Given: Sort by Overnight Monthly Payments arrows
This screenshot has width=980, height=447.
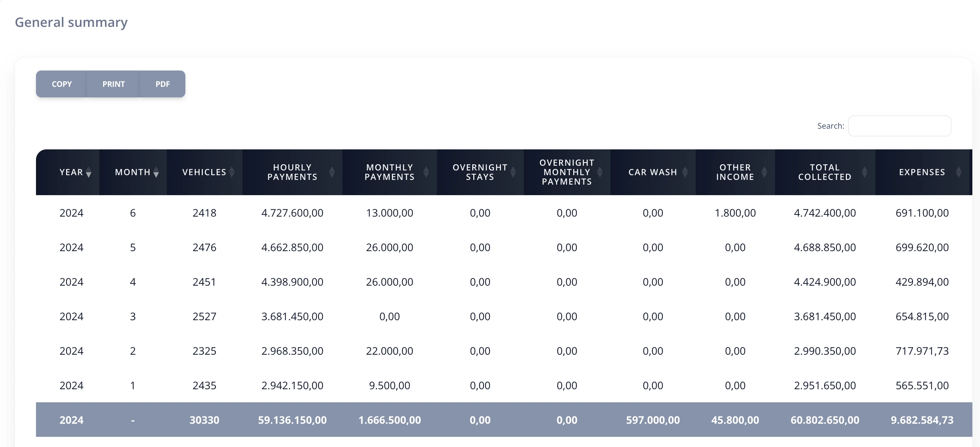Looking at the screenshot, I should [x=599, y=172].
